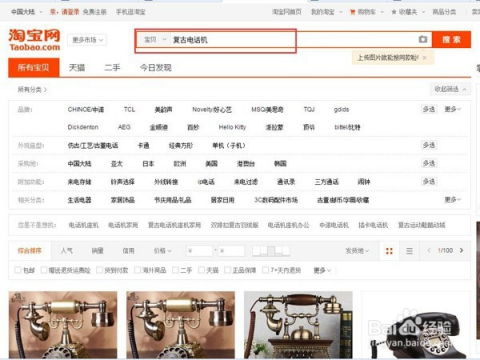Switch to list view layout
This screenshot has width=480, height=360.
coord(409,251)
